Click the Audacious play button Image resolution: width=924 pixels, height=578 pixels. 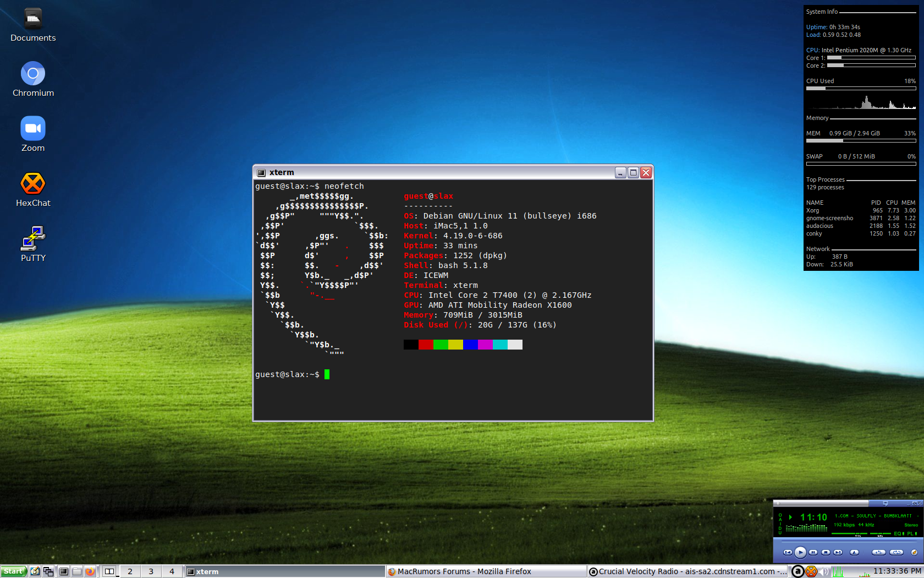point(800,552)
